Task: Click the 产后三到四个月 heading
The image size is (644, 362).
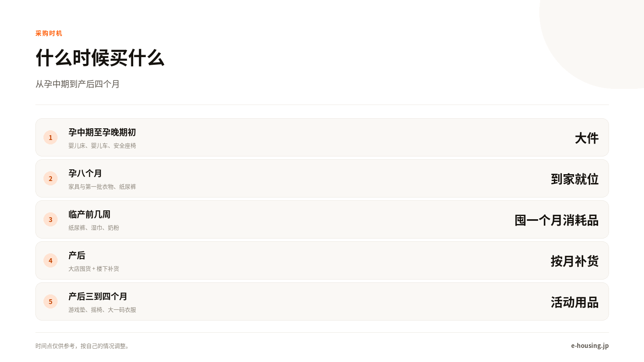Action: click(x=98, y=296)
